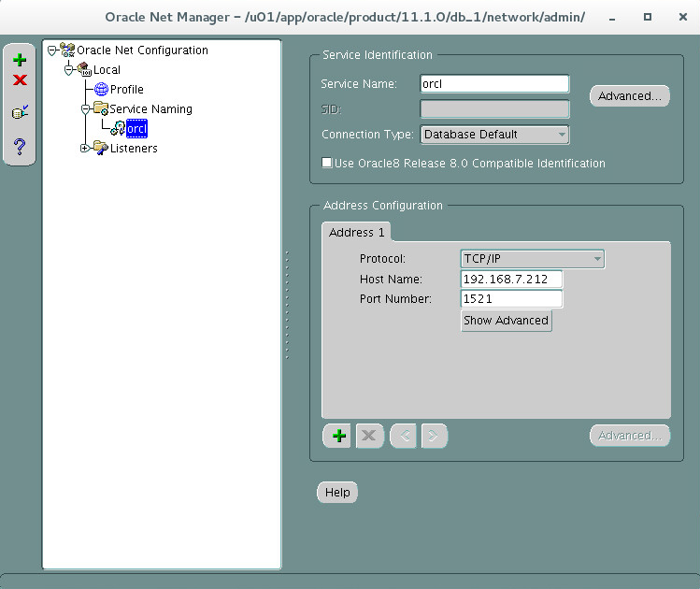Click the Listeners folder icon

(101, 148)
